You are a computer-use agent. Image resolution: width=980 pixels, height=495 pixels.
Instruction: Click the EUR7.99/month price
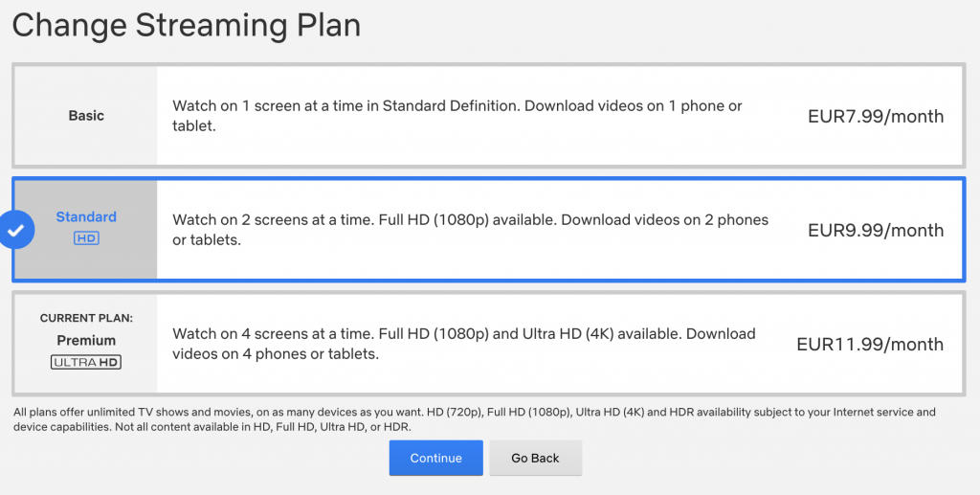pyautogui.click(x=876, y=116)
